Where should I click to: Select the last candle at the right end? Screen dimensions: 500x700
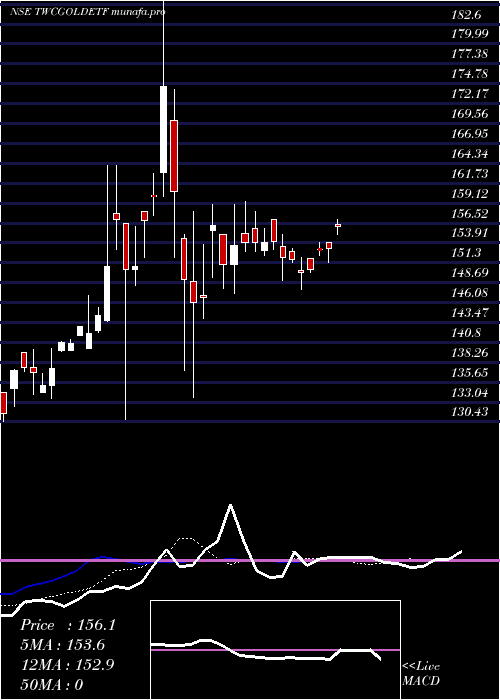point(338,225)
